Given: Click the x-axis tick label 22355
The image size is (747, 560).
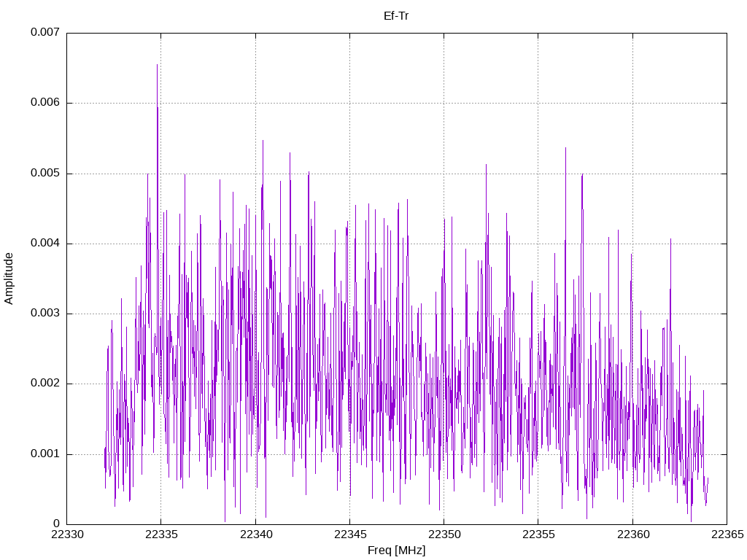Looking at the screenshot, I should [539, 534].
